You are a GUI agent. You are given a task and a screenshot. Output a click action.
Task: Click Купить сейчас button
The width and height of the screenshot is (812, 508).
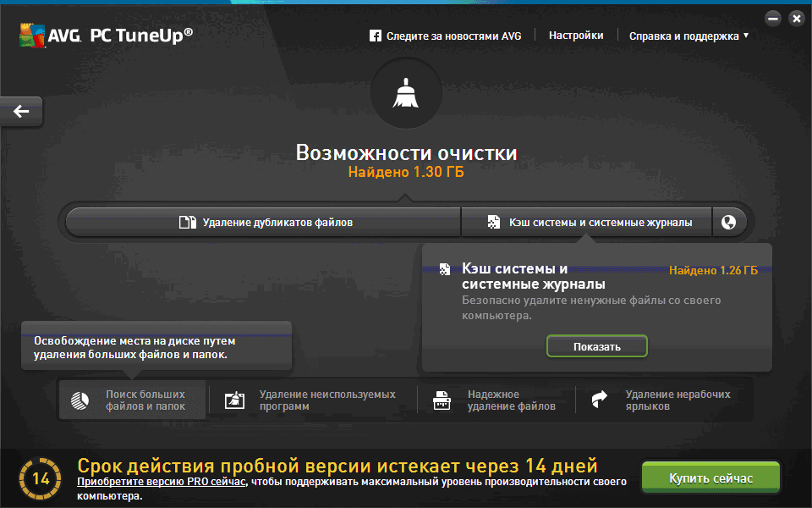(711, 478)
